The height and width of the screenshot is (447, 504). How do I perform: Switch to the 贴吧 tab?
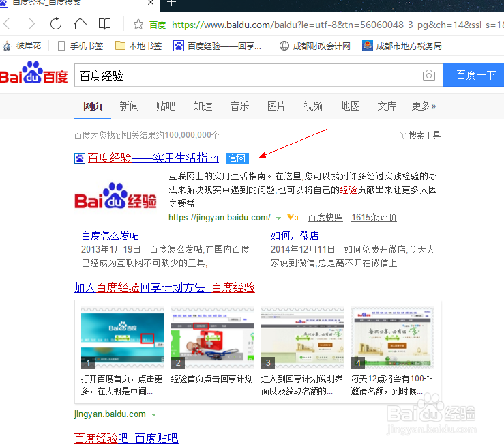point(166,106)
